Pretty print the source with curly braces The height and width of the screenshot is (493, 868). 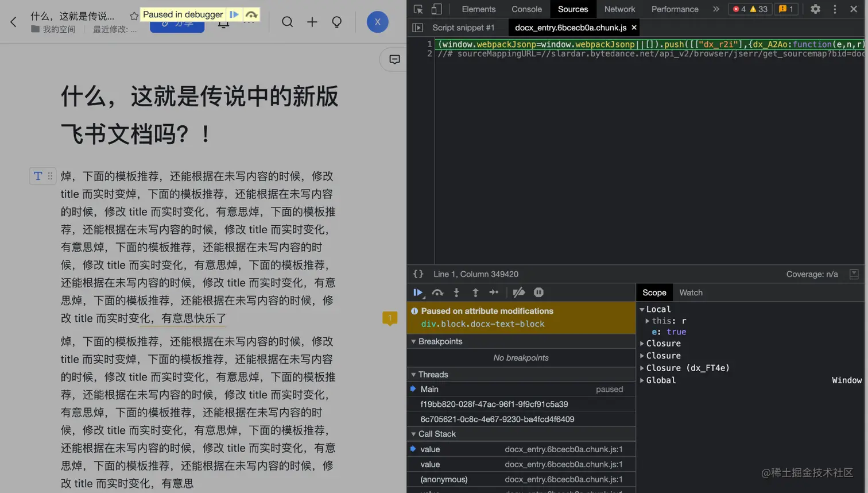click(x=418, y=274)
